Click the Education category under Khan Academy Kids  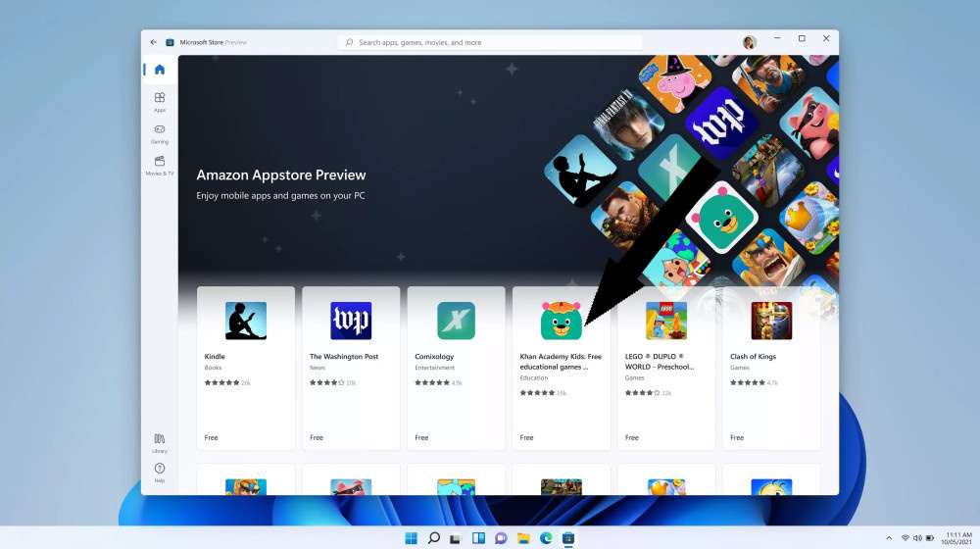click(x=533, y=377)
